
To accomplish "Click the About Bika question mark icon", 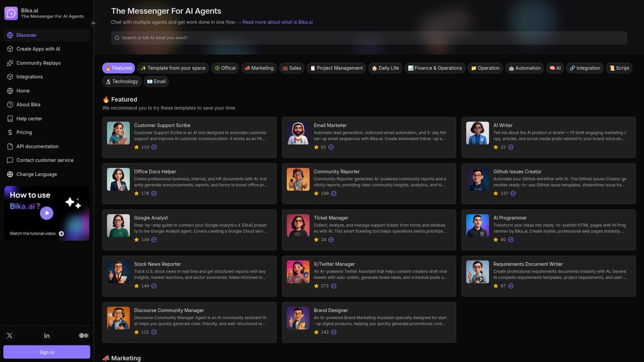I will [x=10, y=105].
